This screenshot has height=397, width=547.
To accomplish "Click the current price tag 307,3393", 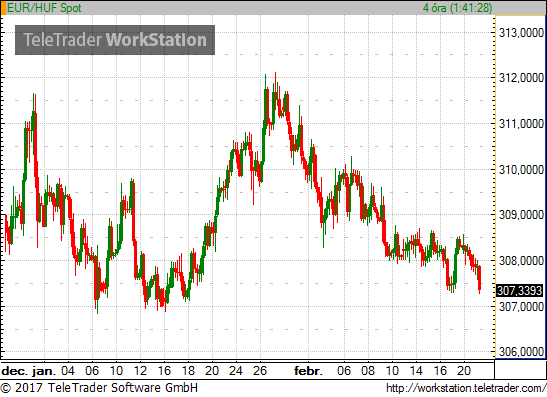I will tap(519, 291).
